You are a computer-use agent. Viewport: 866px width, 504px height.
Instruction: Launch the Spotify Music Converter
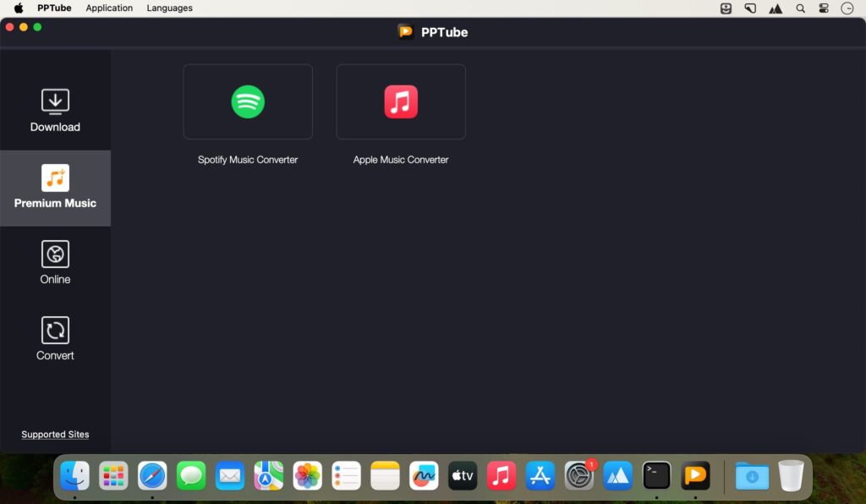(x=247, y=101)
